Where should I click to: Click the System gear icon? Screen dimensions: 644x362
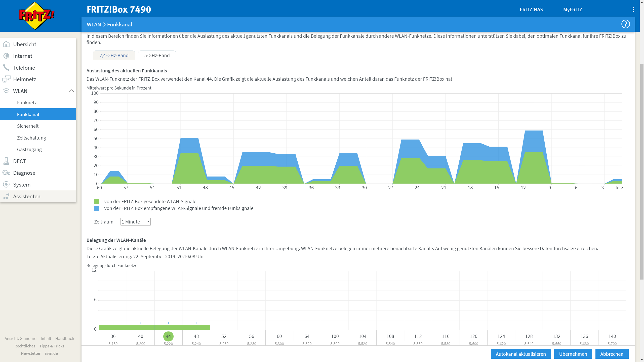(6, 185)
